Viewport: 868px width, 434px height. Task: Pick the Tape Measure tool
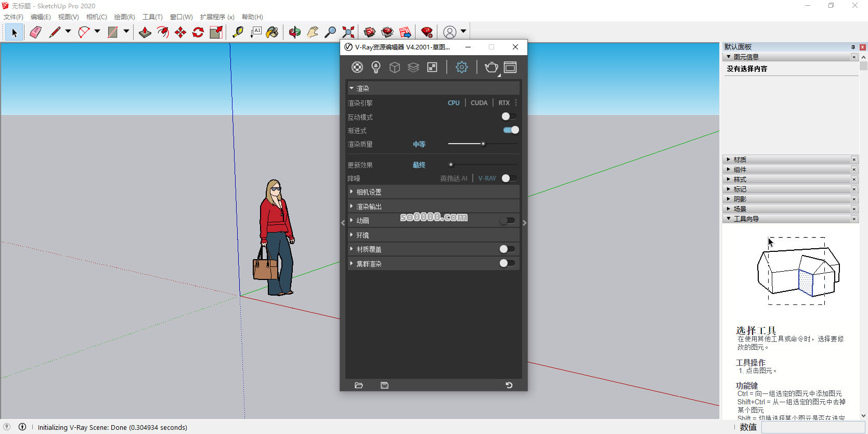click(x=238, y=32)
